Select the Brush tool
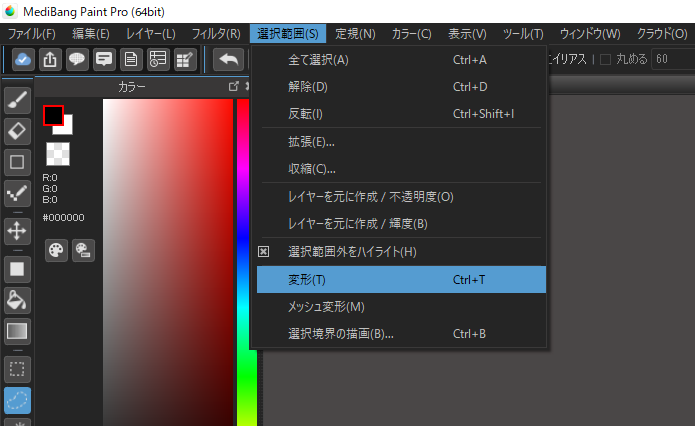695x426 pixels. [x=17, y=102]
